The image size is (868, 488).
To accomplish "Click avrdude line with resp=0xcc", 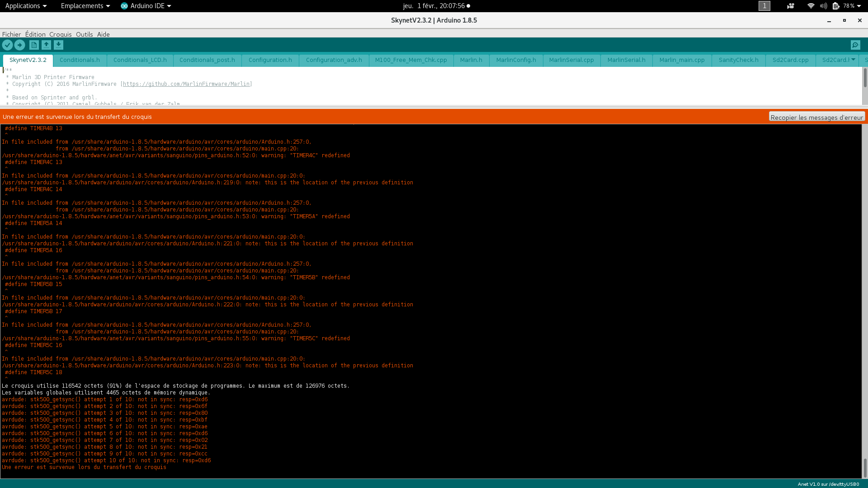I will point(104,454).
